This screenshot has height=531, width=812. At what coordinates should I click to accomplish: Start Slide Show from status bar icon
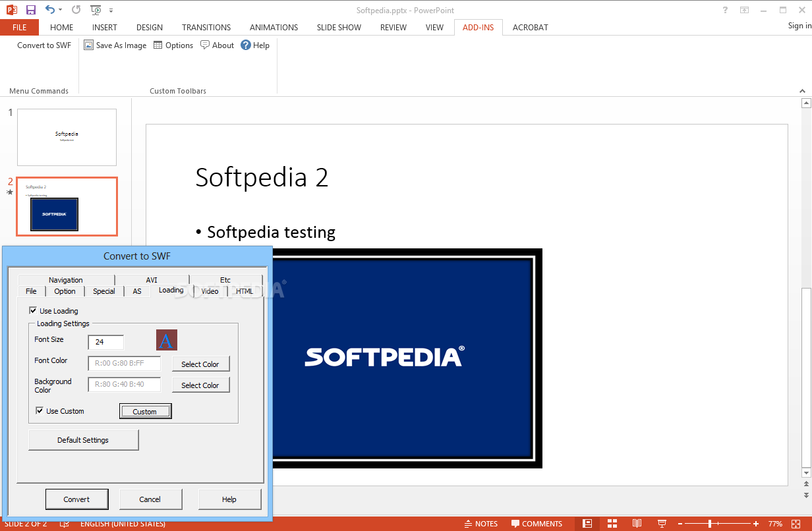pos(662,524)
